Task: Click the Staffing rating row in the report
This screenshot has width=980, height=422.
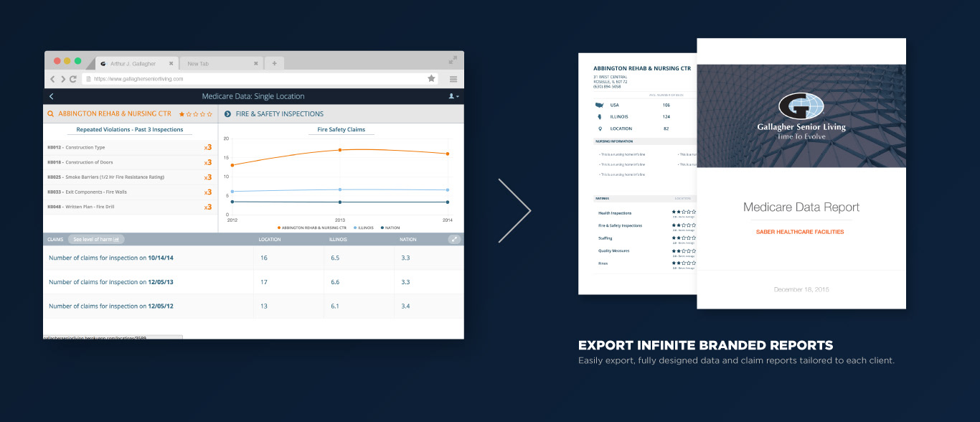Action: (646, 239)
